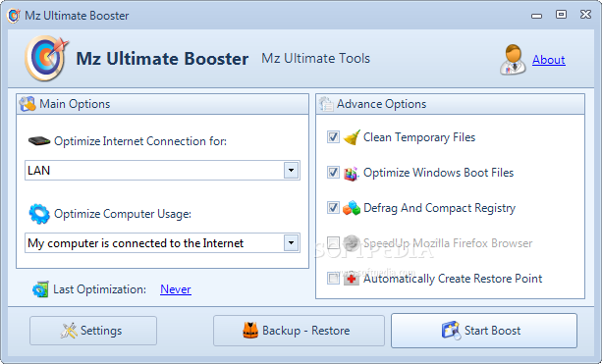Click the Start Boost button icon

[x=451, y=331]
